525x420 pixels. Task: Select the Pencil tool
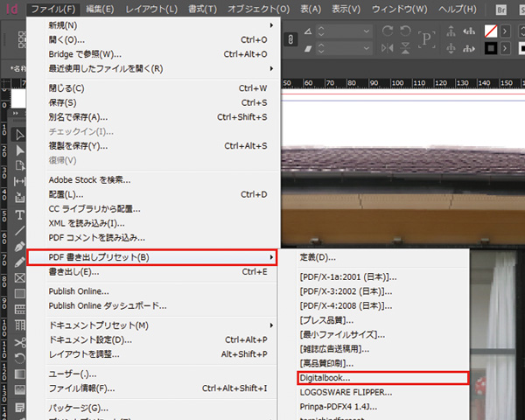pyautogui.click(x=19, y=262)
